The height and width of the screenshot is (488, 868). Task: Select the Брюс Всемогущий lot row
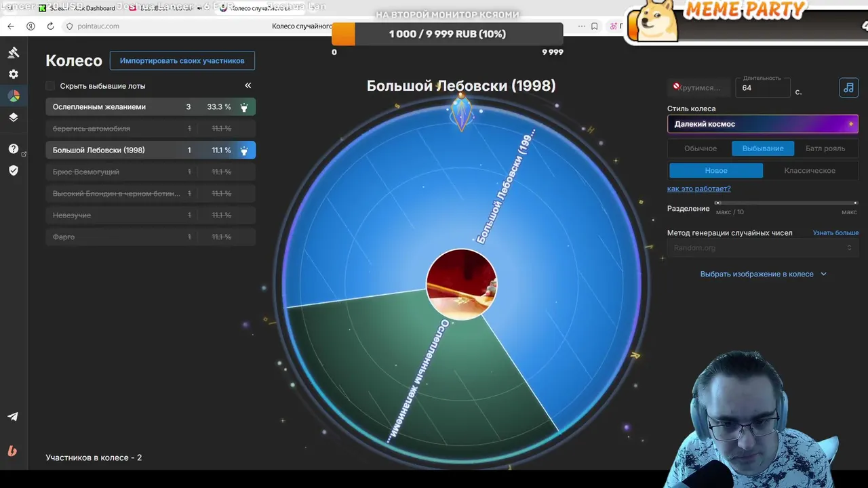[x=151, y=172]
